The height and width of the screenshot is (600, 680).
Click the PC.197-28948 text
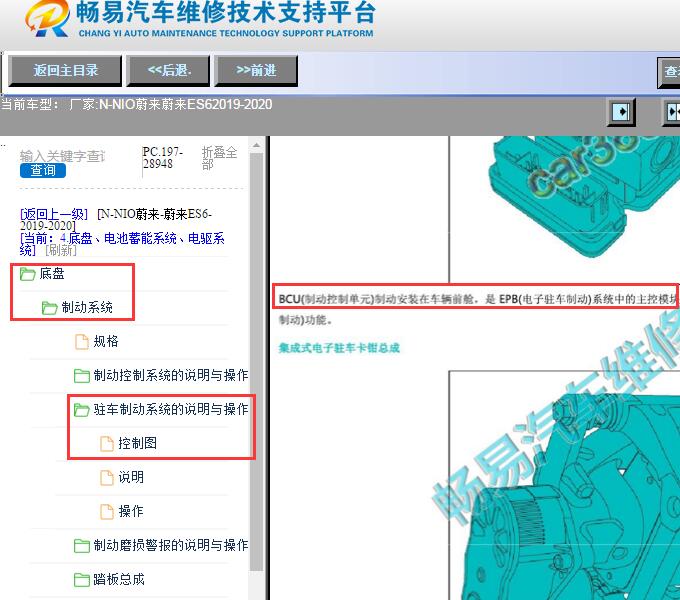[163, 158]
